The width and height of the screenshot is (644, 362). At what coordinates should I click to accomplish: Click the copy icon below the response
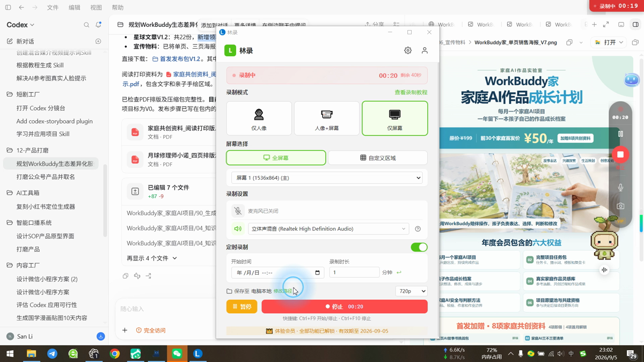[126, 276]
